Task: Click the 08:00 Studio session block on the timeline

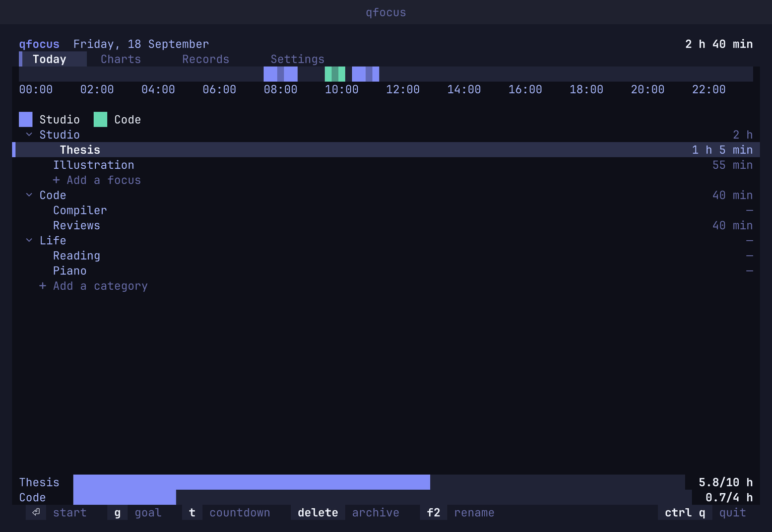Action: (x=281, y=74)
